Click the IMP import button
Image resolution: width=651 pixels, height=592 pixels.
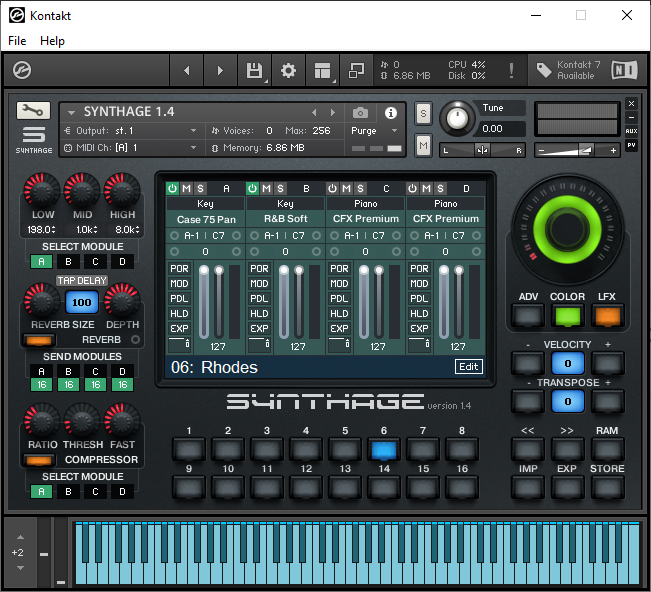(528, 487)
